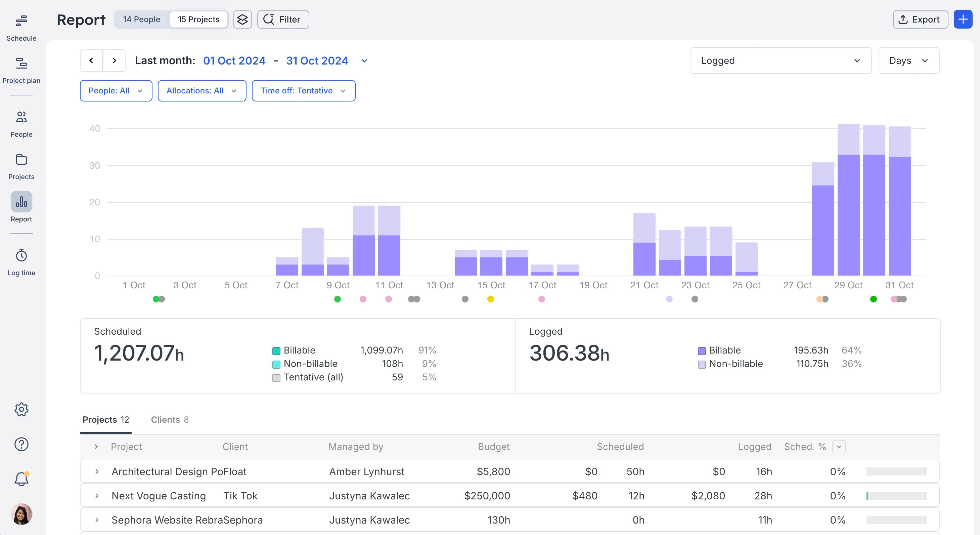The height and width of the screenshot is (535, 980).
Task: Open Log time timer icon
Action: click(x=21, y=255)
